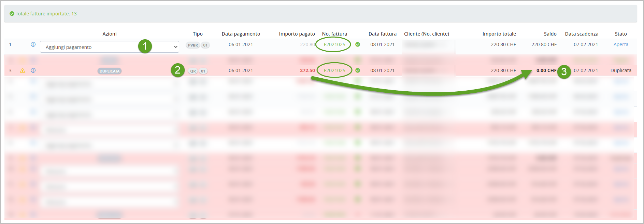Click the Stato column header
The height and width of the screenshot is (224, 644).
tap(620, 34)
